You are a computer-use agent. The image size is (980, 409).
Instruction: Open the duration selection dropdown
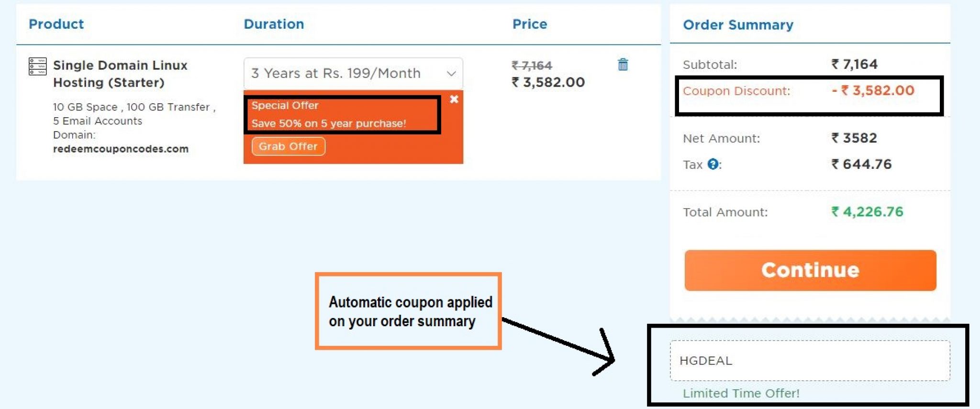[x=353, y=73]
